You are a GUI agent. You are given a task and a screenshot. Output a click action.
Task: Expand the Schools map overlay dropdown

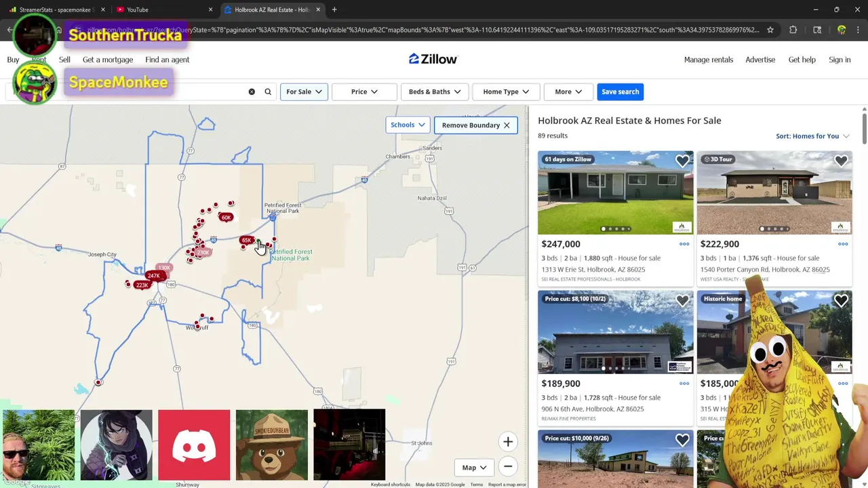408,125
